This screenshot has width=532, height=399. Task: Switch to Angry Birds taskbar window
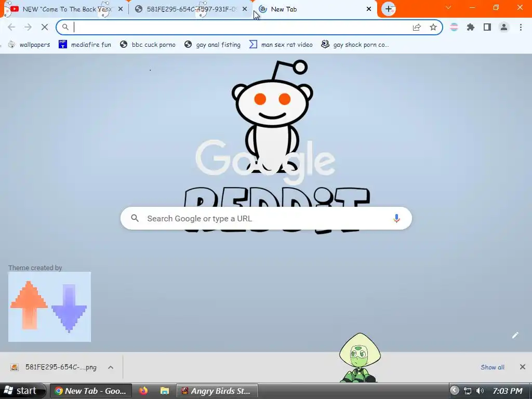[217, 391]
